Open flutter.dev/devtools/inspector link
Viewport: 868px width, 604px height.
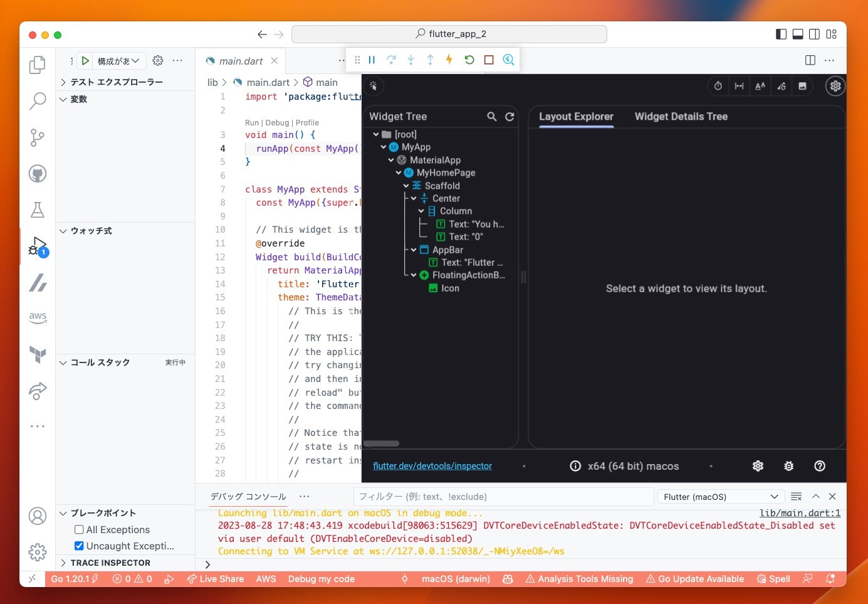tap(432, 466)
